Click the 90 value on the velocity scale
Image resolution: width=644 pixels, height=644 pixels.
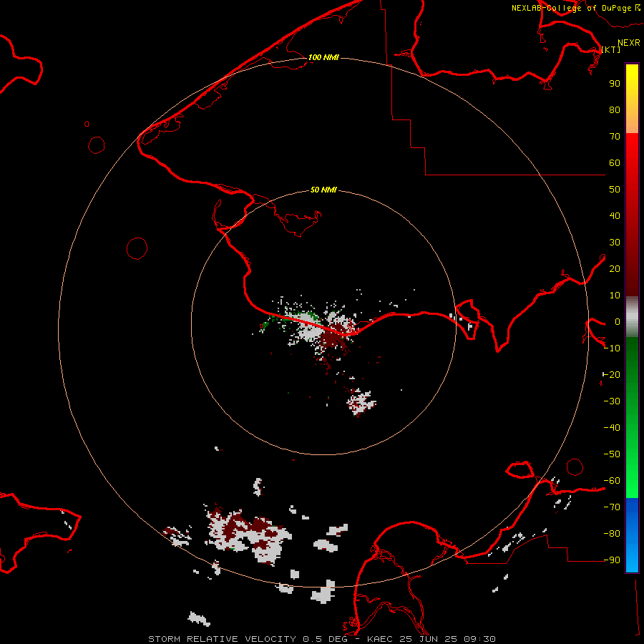[x=615, y=84]
